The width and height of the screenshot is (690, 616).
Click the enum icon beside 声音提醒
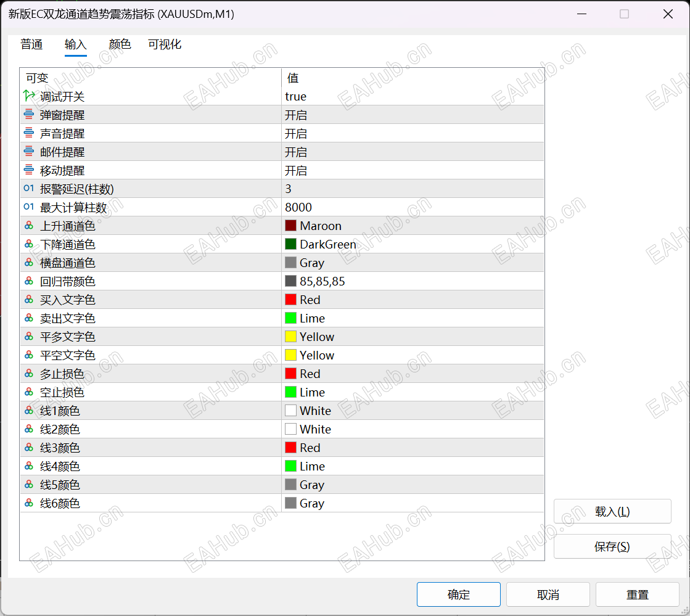coord(28,133)
